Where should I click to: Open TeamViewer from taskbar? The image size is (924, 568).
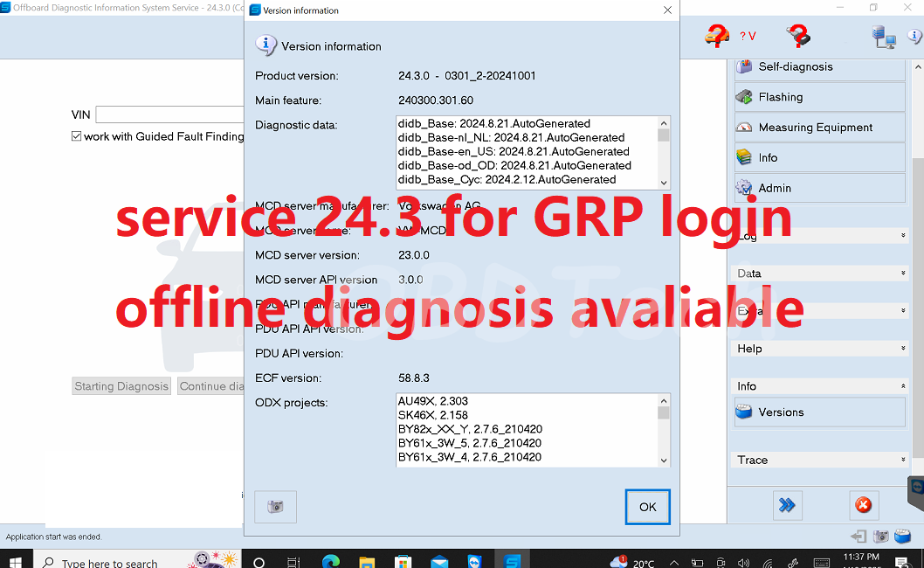click(475, 562)
